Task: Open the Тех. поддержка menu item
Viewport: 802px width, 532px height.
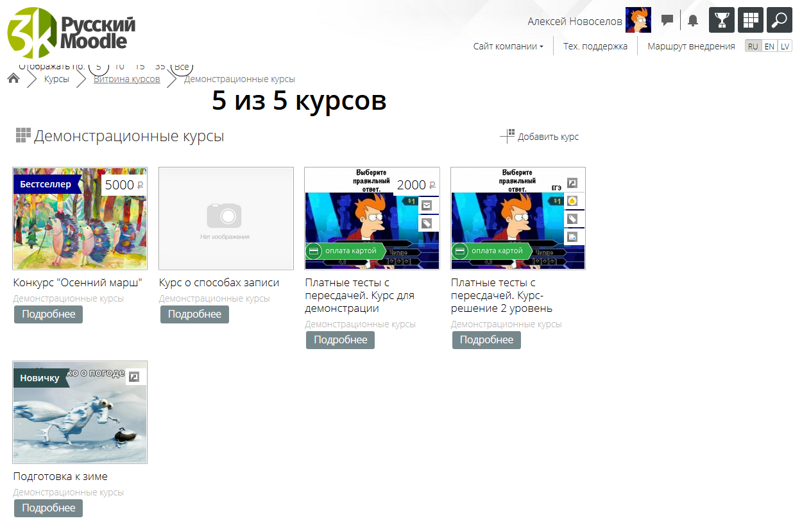Action: point(595,46)
